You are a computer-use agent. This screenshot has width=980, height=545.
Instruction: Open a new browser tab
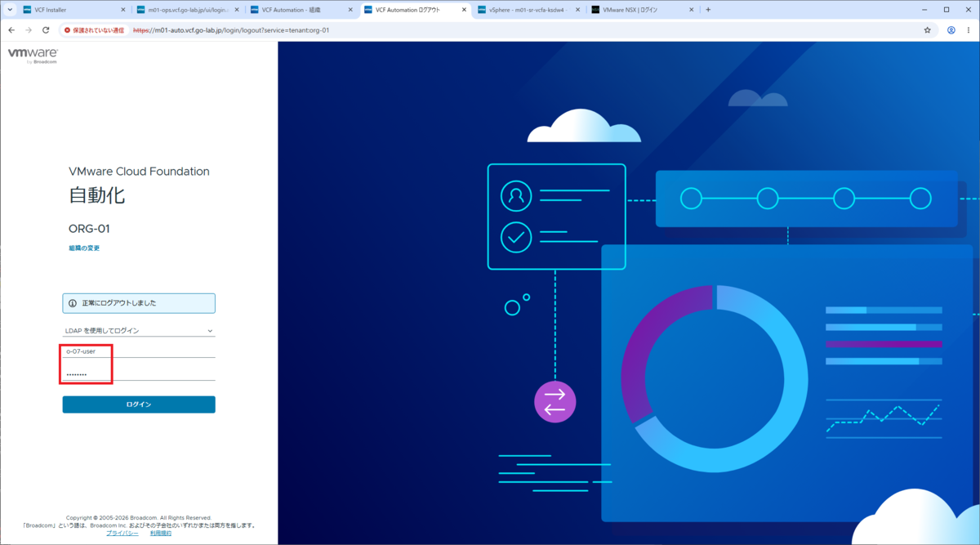pos(708,10)
